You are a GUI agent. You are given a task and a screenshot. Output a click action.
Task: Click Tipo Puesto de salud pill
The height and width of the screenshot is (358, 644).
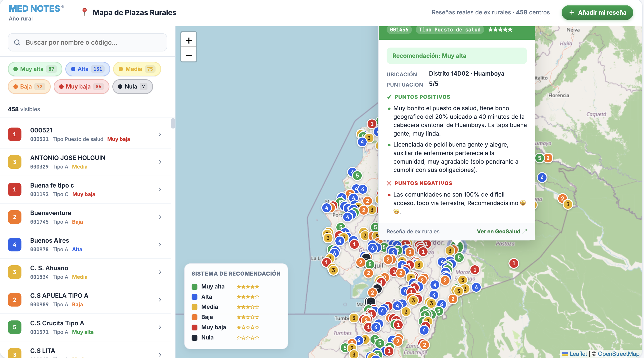450,30
